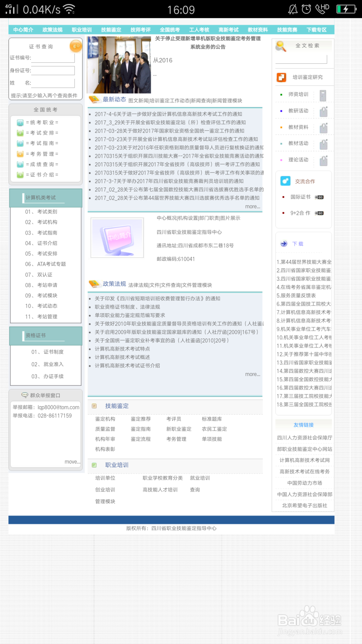Click into the 身份证号 input field
Image resolution: width=362 pixels, height=644 pixels.
coord(53,71)
